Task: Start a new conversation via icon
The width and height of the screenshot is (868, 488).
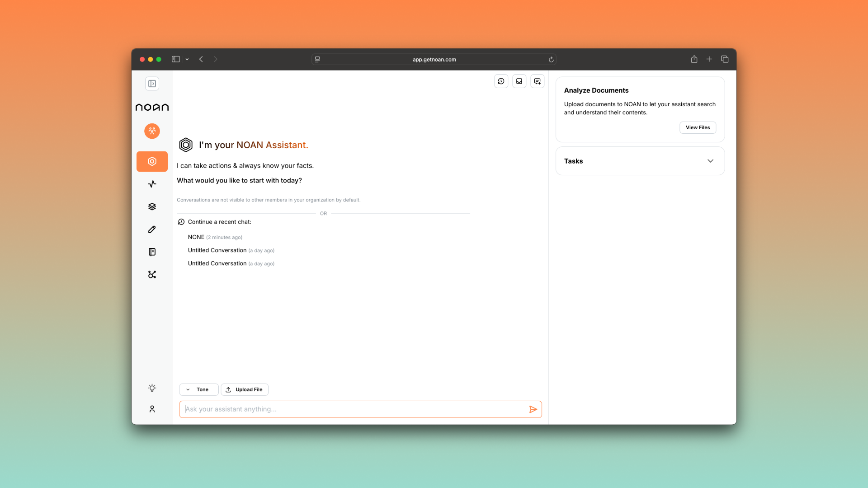Action: (x=537, y=81)
